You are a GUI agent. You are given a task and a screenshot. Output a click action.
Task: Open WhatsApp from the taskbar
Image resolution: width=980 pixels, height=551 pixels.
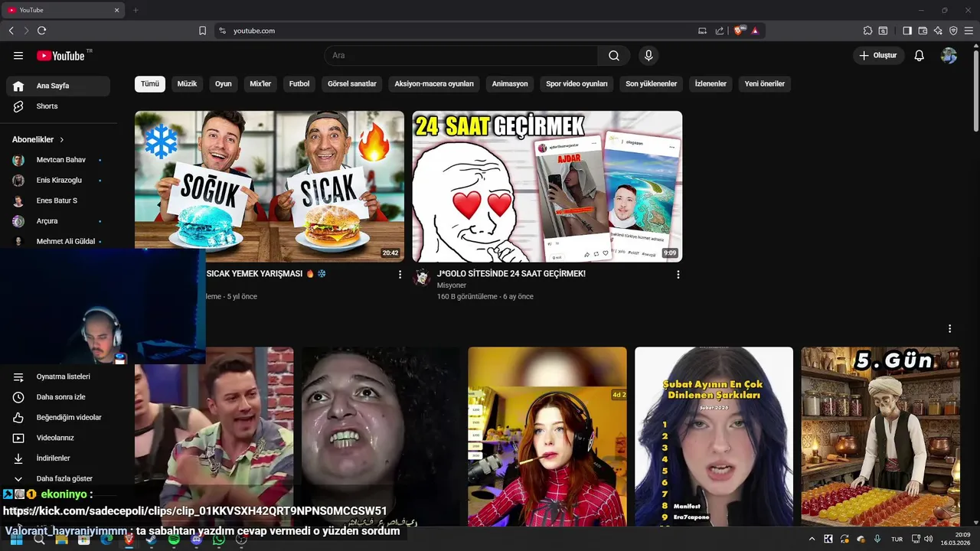point(219,540)
